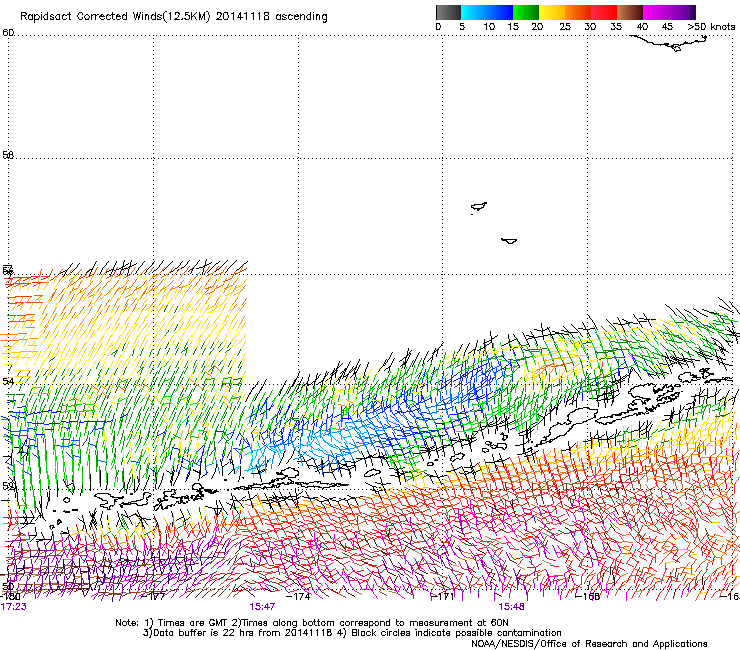This screenshot has height=650, width=740.
Task: Click the '-174' longitude label
Action: pyautogui.click(x=299, y=596)
